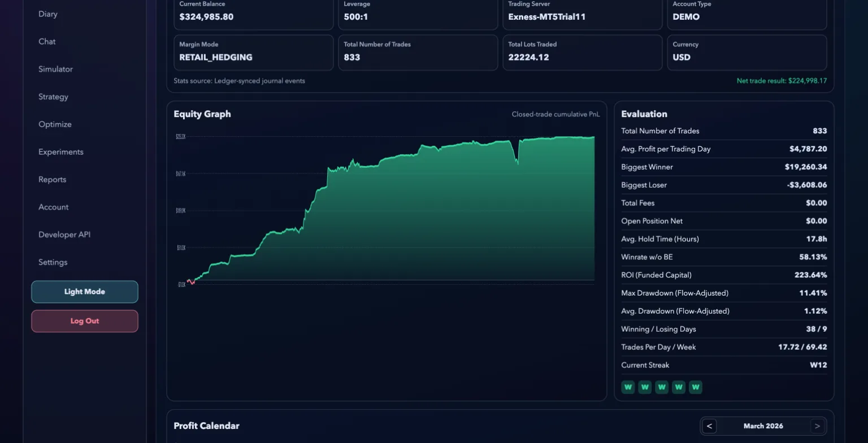Go to next month in Profit Calendar
Image resolution: width=868 pixels, height=443 pixels.
tap(817, 426)
